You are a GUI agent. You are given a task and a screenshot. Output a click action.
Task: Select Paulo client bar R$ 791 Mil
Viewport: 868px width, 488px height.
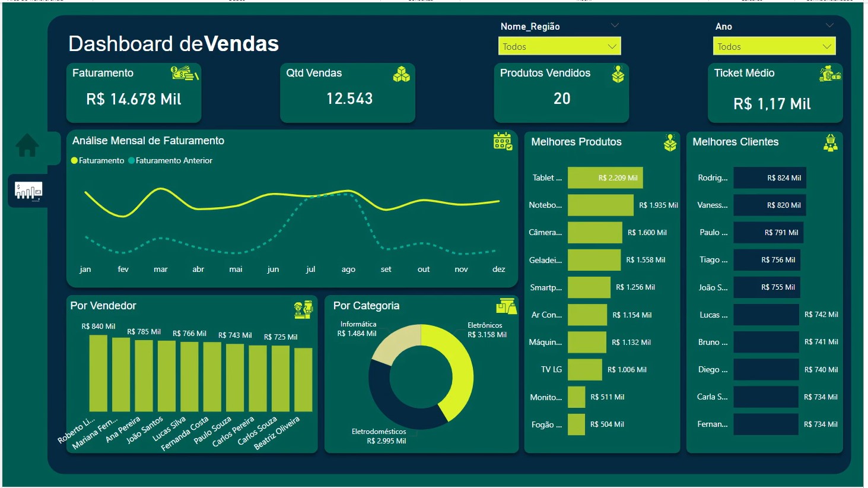click(768, 232)
